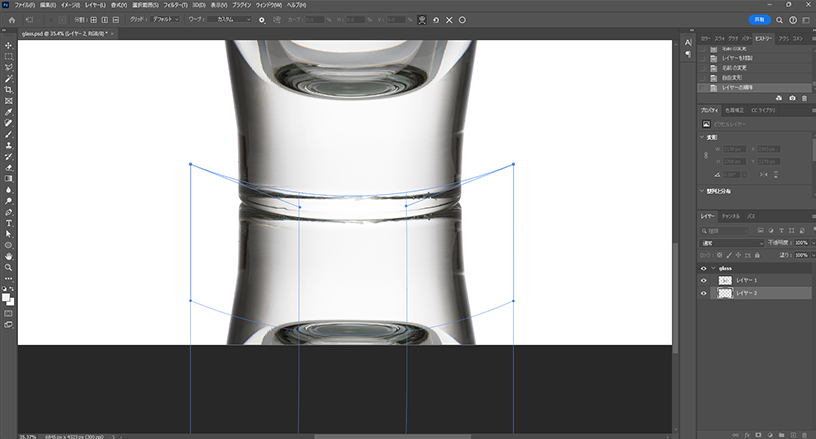Open the フィルター menu
Viewport: 816px width, 439px height.
point(175,5)
